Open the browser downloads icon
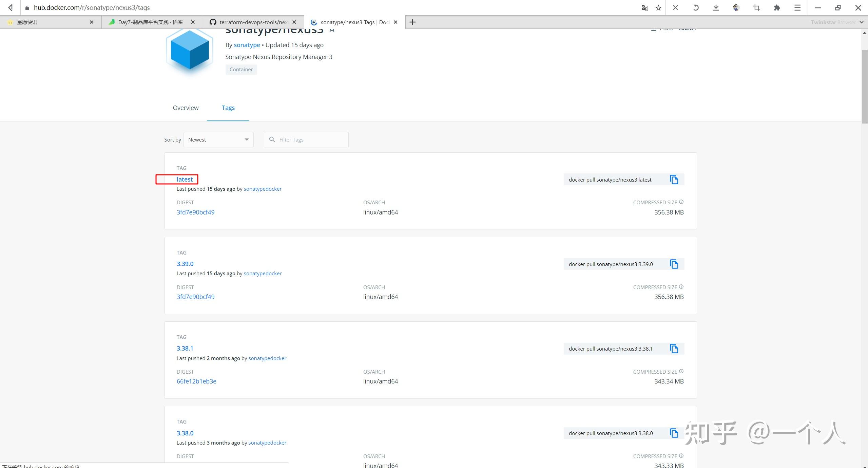The width and height of the screenshot is (868, 468). pyautogui.click(x=716, y=7)
